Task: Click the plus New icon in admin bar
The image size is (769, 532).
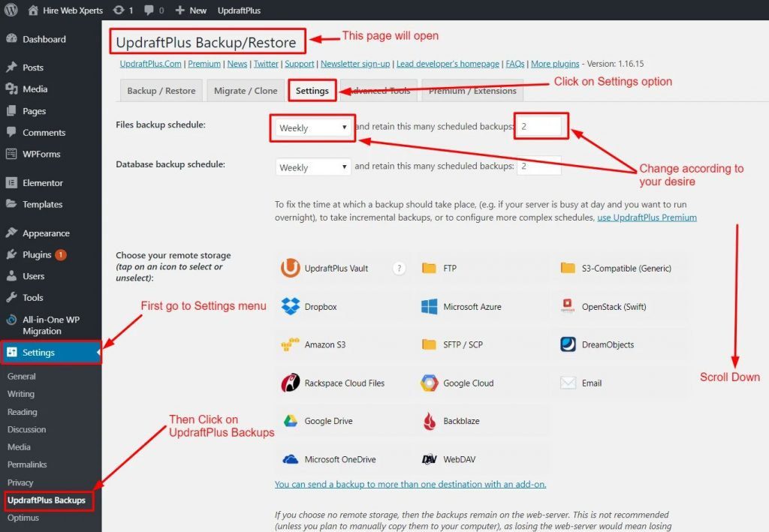Action: [x=180, y=11]
